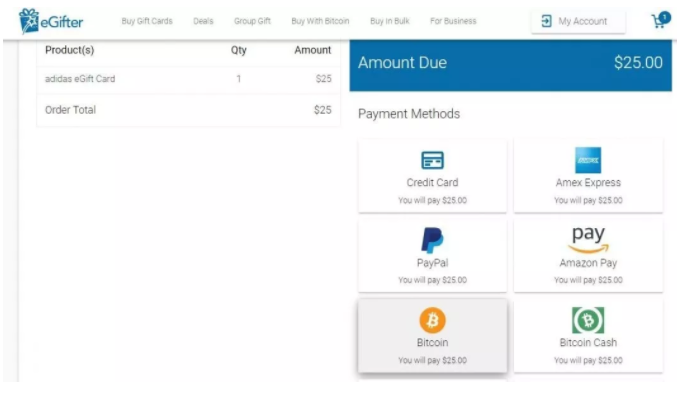The image size is (677, 403).
Task: Open Buy Gift Cards menu
Action: pyautogui.click(x=147, y=21)
